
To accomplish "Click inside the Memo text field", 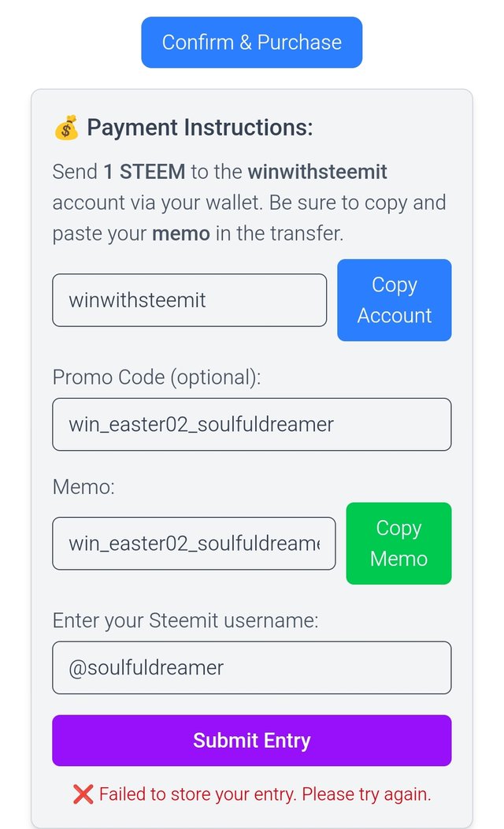I will tap(194, 544).
